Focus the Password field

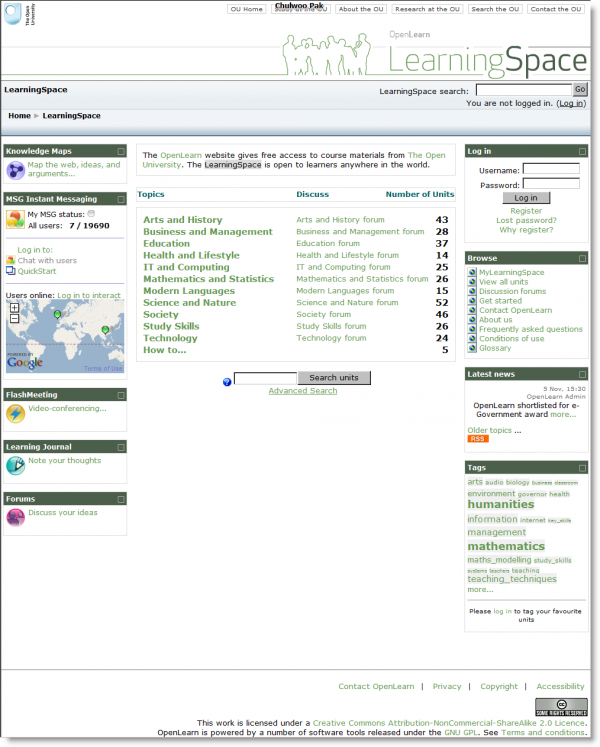pos(551,183)
